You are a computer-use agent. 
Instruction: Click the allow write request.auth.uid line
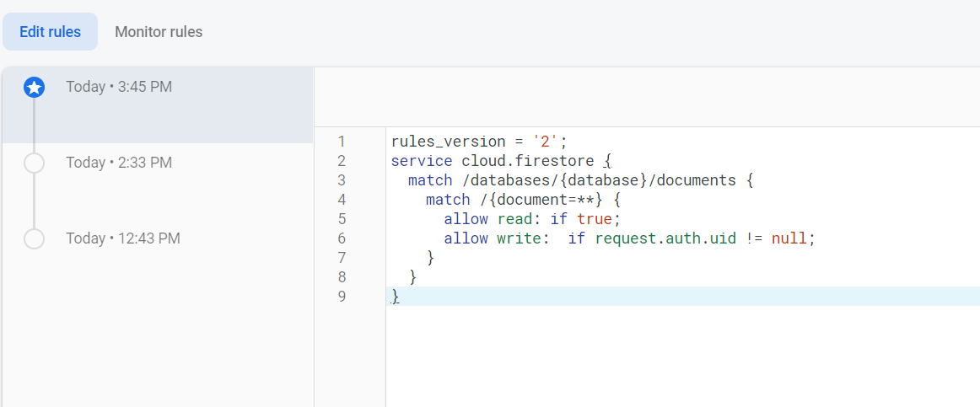tap(630, 238)
